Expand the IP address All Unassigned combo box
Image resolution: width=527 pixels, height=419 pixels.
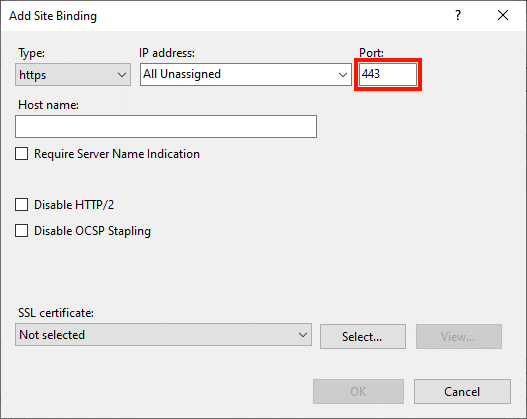tap(246, 74)
